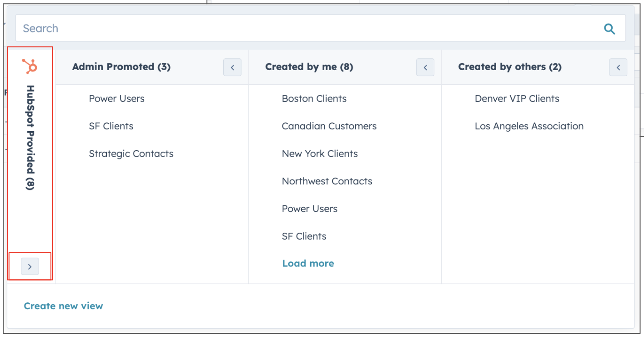644x337 pixels.
Task: Click the Load more link
Action: pyautogui.click(x=308, y=264)
